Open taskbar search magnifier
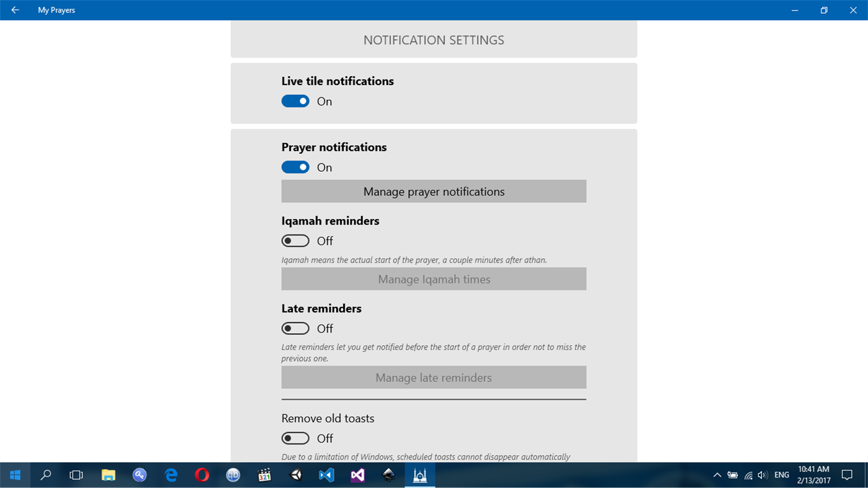The width and height of the screenshot is (868, 488). click(x=45, y=475)
